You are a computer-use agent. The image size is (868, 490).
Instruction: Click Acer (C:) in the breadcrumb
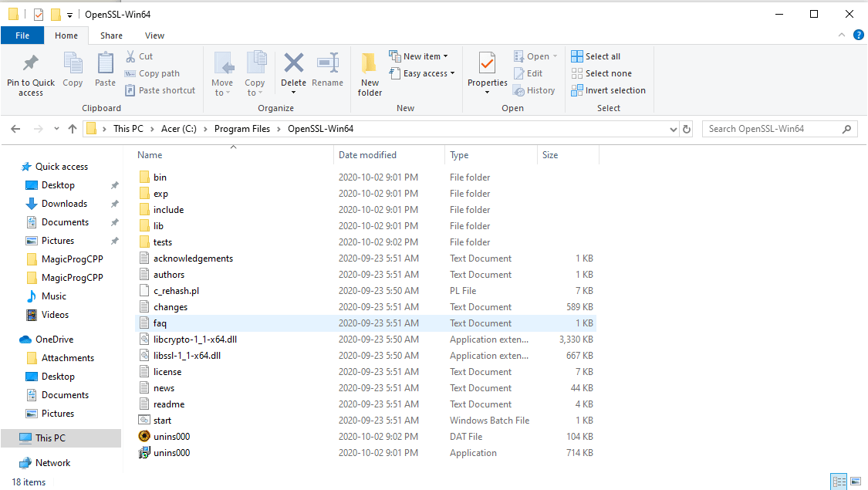point(179,129)
